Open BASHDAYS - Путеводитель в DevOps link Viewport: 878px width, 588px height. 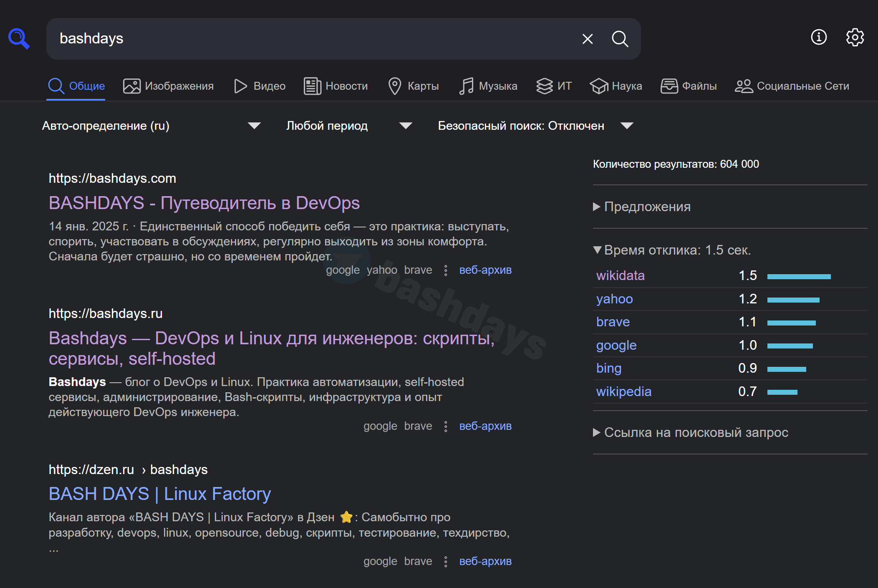[204, 203]
